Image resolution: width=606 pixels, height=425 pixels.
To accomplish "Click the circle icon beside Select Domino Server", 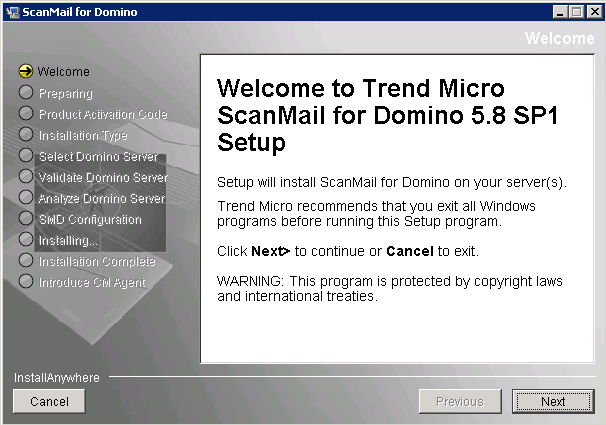I will (x=26, y=156).
